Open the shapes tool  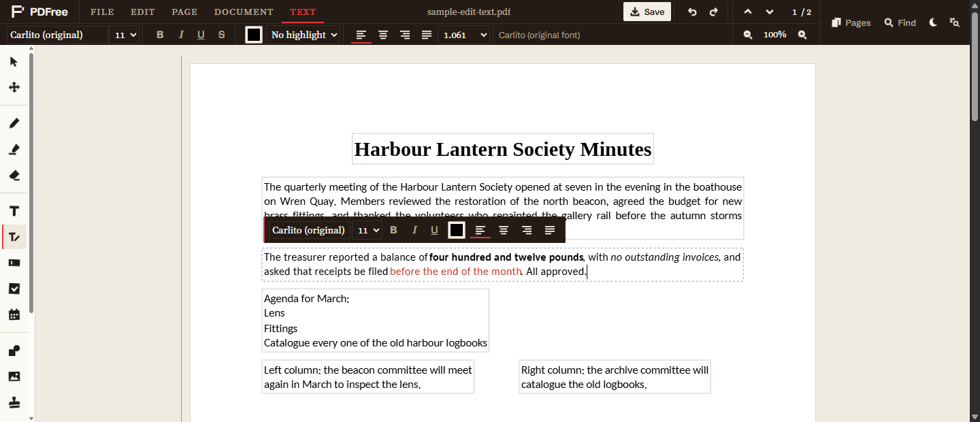14,351
